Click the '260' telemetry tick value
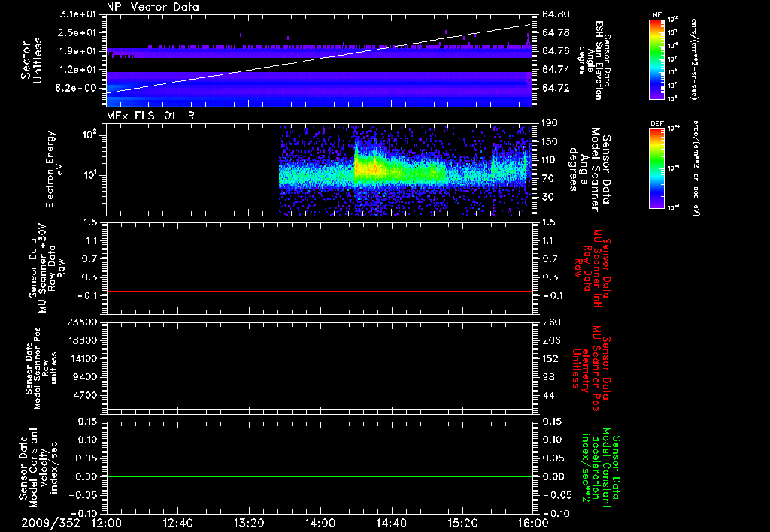 pos(550,322)
